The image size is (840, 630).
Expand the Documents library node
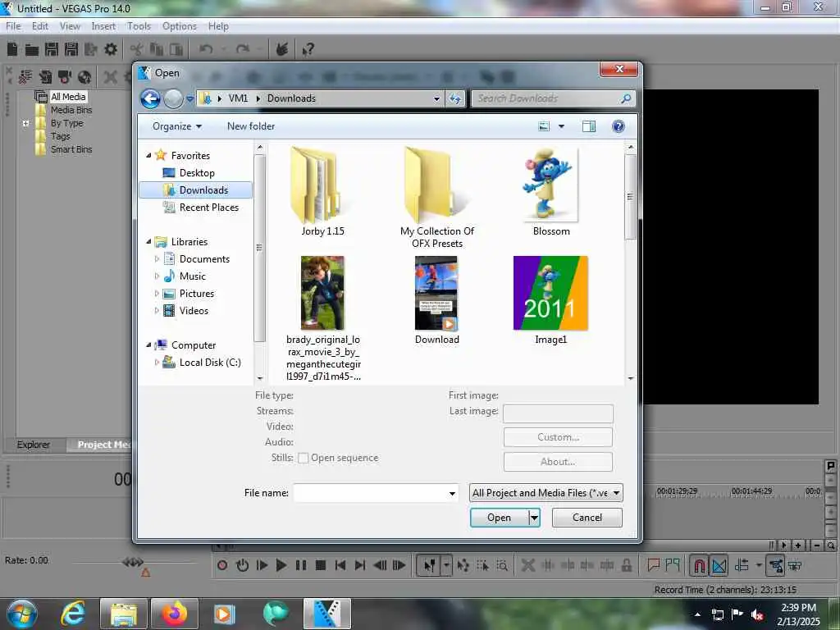[x=157, y=258]
